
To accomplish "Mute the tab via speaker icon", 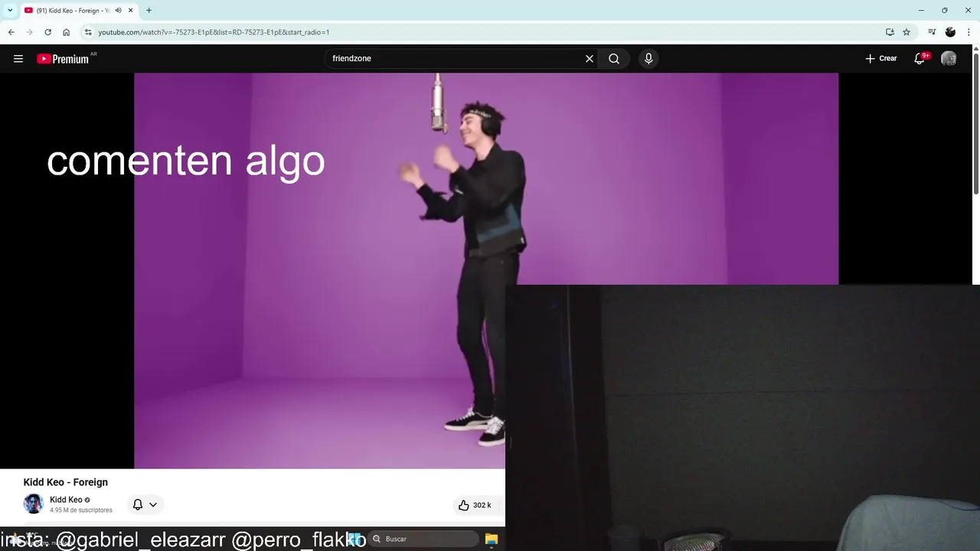I will click(118, 11).
